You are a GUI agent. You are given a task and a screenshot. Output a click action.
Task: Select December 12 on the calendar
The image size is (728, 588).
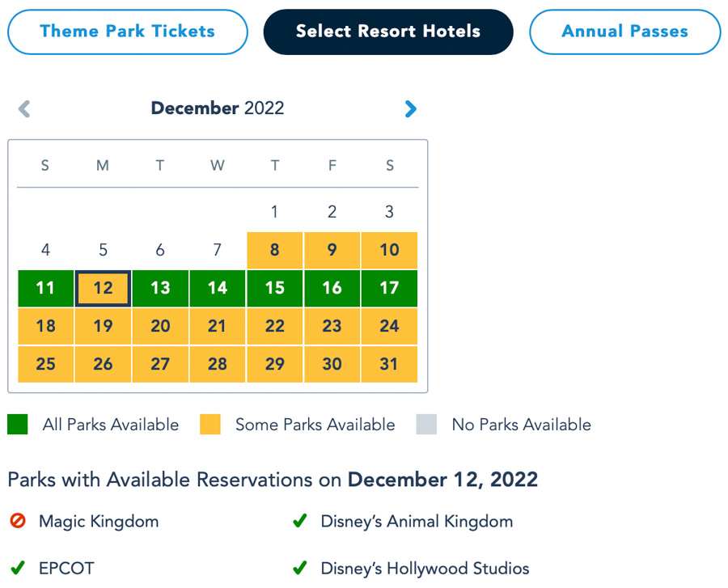(103, 288)
